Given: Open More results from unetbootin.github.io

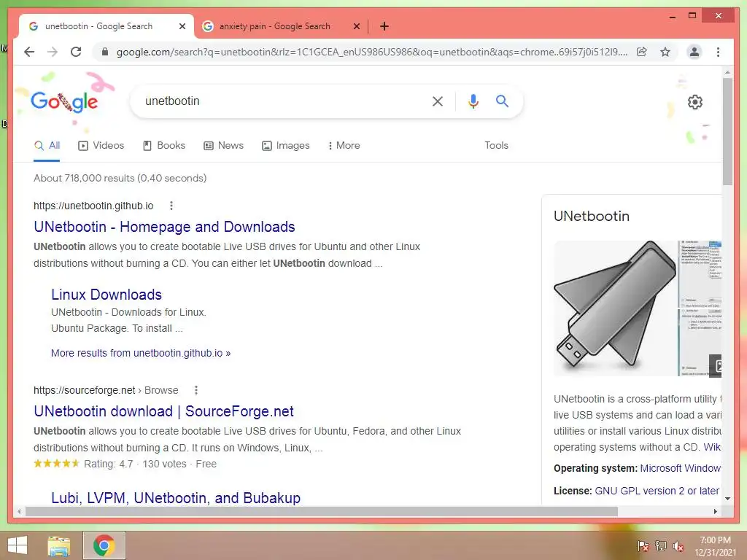Looking at the screenshot, I should (141, 353).
